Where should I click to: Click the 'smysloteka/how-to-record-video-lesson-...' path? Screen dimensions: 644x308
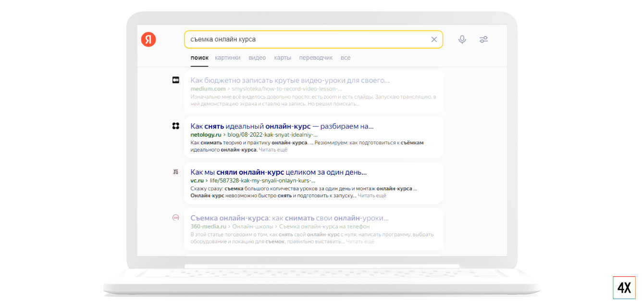point(287,89)
